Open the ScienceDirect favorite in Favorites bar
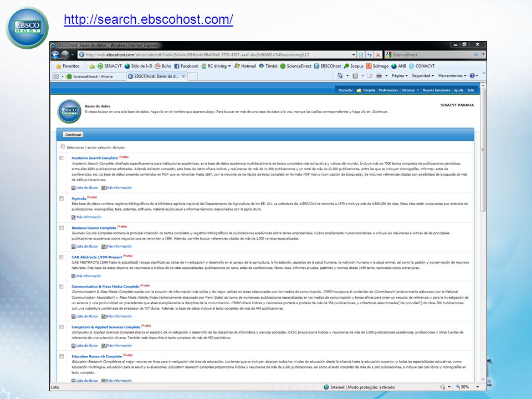This screenshot has width=532, height=399. tap(295, 66)
